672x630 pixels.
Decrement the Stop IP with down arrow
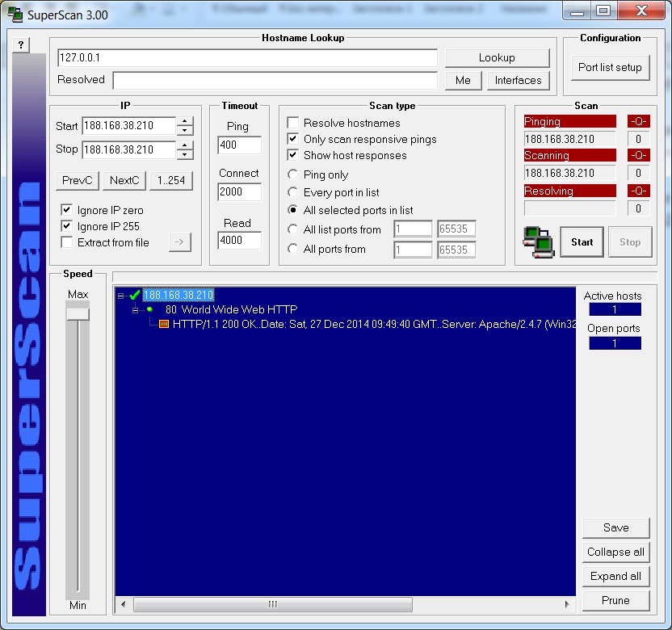tap(185, 155)
